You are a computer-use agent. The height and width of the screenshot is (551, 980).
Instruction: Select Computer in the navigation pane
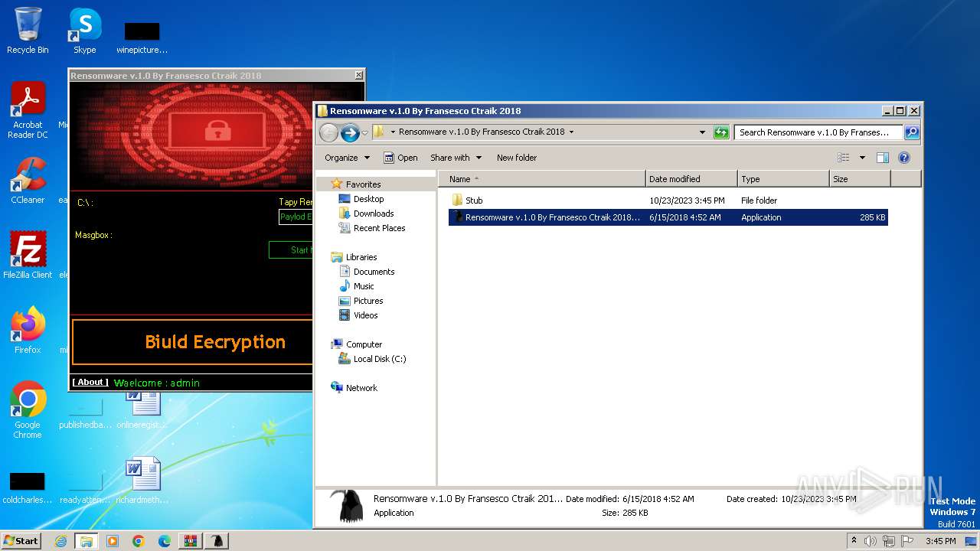[x=364, y=344]
